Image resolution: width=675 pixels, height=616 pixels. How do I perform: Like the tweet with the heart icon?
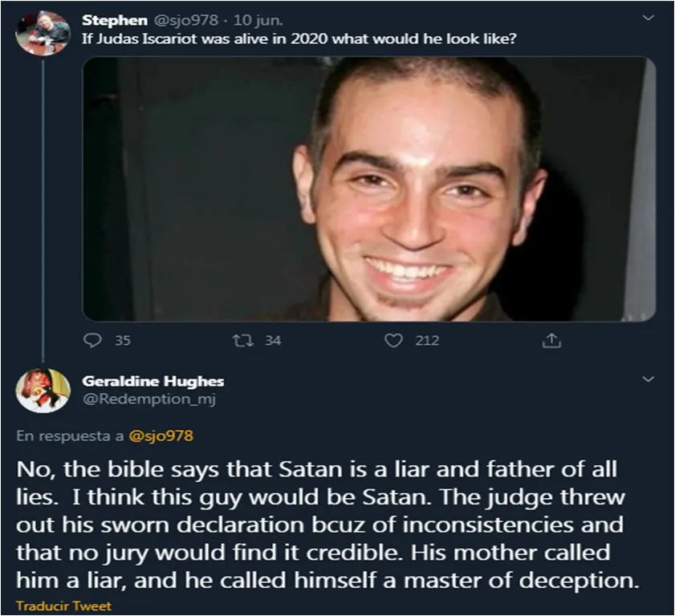coord(393,340)
